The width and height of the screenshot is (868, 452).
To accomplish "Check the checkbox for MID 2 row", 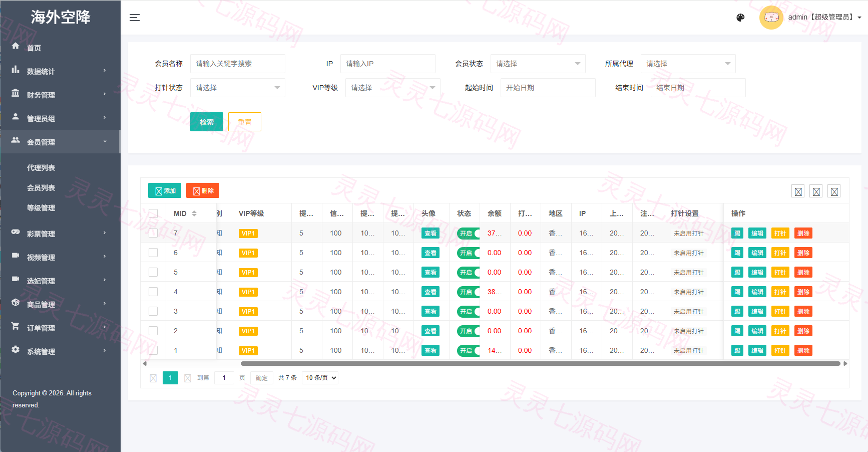I will pos(153,331).
